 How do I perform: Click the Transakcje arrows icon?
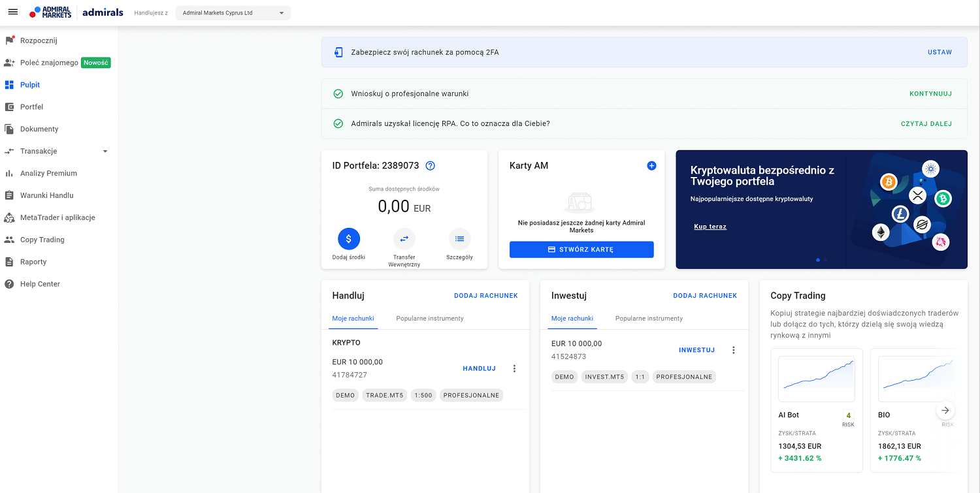click(x=9, y=151)
